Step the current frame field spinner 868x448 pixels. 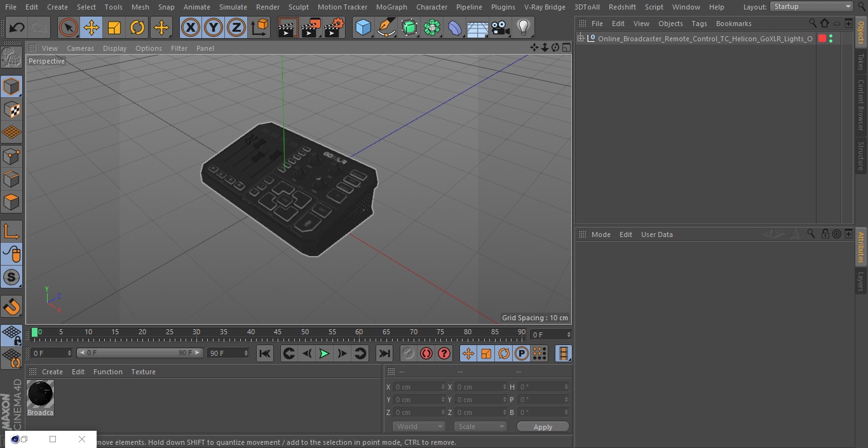568,334
